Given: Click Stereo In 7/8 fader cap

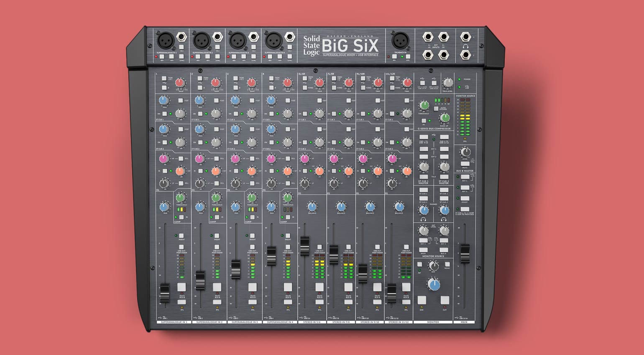Looking at the screenshot, I should click(x=334, y=255).
